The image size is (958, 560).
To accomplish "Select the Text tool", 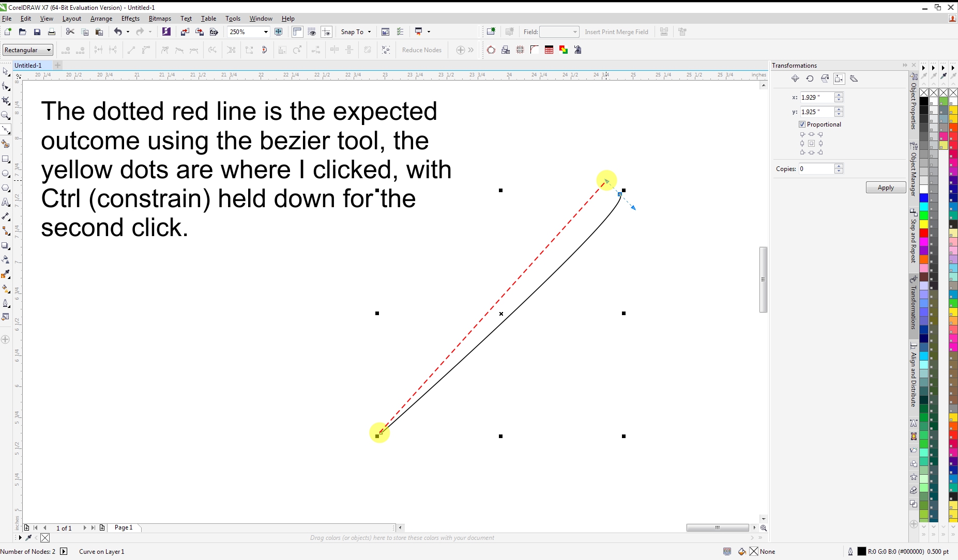I will coord(6,203).
